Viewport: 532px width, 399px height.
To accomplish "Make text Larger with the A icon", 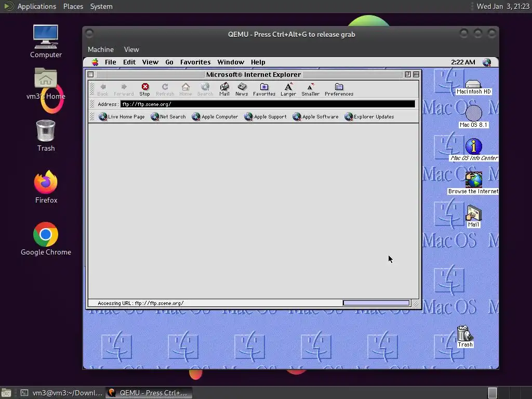I will point(288,89).
